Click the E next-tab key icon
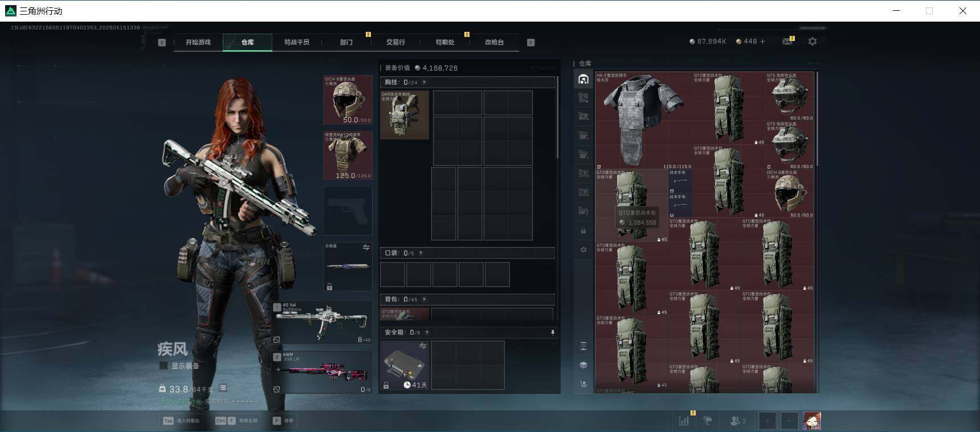Screen dimensions: 980x432 pyautogui.click(x=531, y=42)
